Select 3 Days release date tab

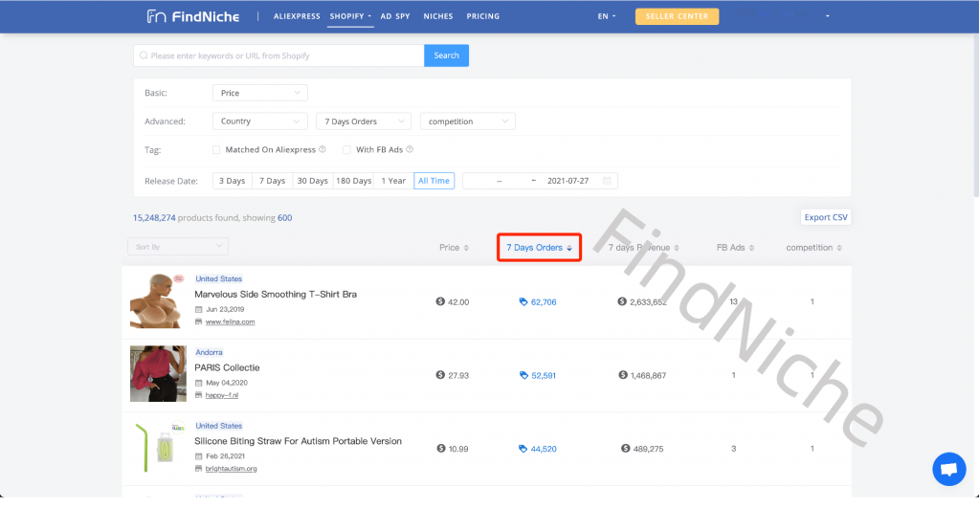[232, 181]
